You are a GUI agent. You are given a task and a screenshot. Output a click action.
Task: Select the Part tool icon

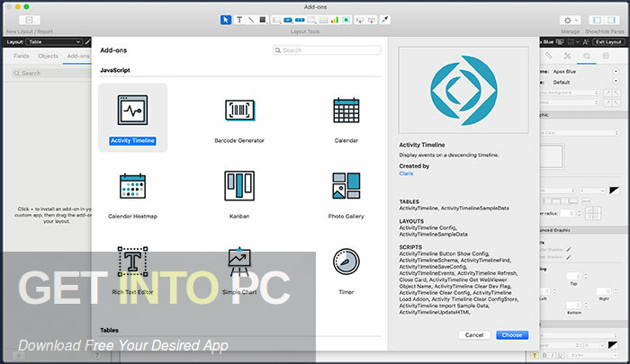click(372, 20)
